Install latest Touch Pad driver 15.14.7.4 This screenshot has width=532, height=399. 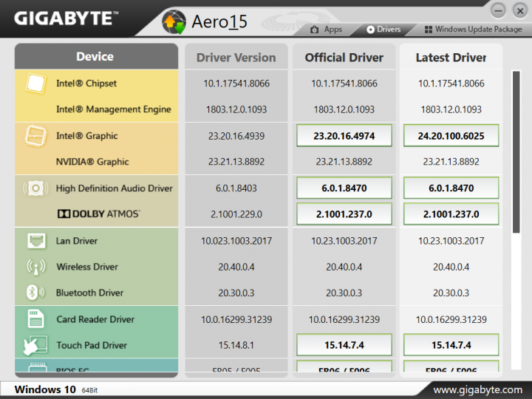pos(451,345)
